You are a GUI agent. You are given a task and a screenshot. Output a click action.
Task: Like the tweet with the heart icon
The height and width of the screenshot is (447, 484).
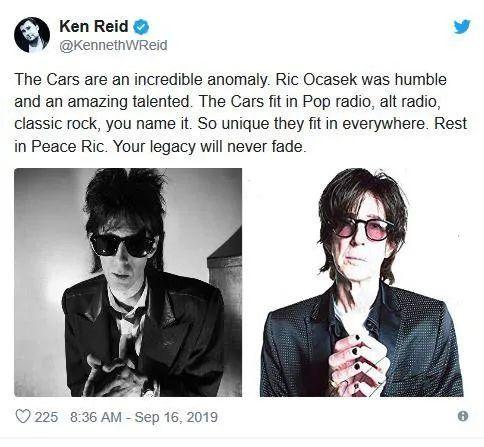click(23, 416)
